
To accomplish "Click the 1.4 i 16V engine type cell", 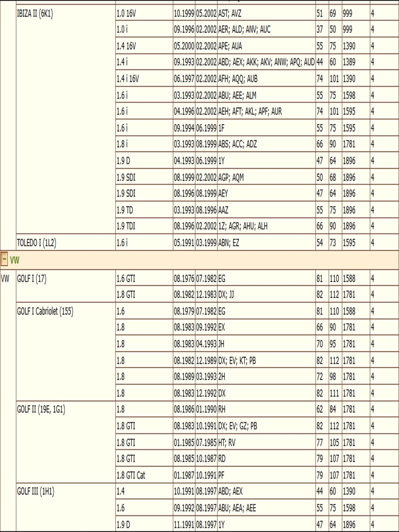I will coord(128,79).
